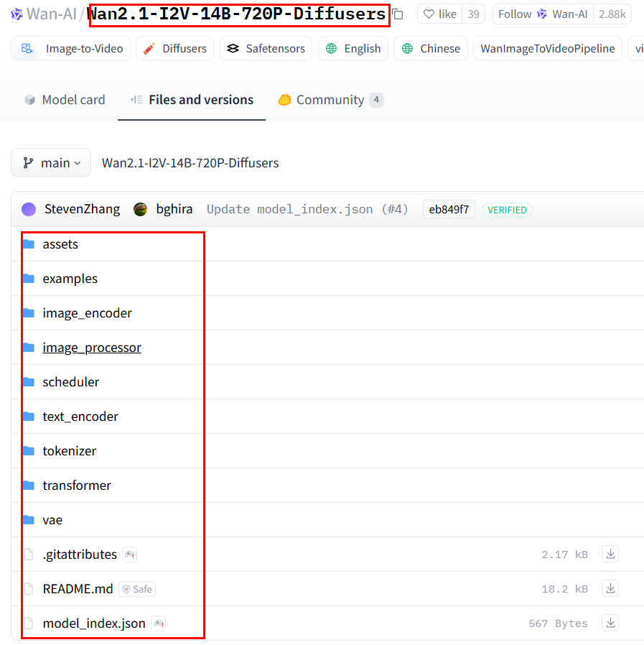Open commit hash eb849f7
Screen dimensions: 644x645
coord(449,210)
